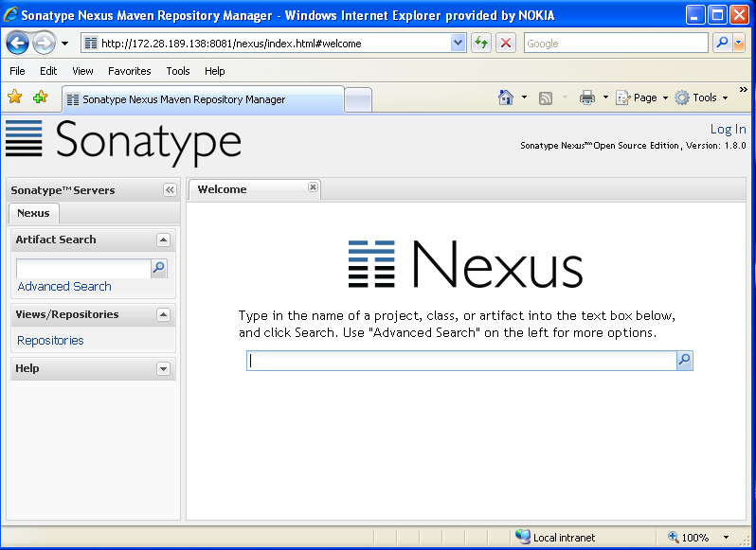Close the Welcome tab
This screenshot has width=756, height=550.
click(x=313, y=186)
